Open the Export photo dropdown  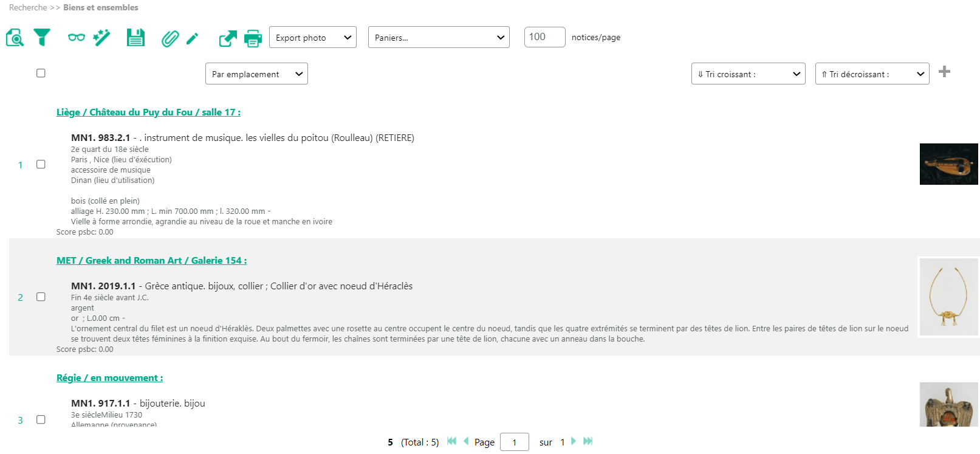pyautogui.click(x=312, y=38)
